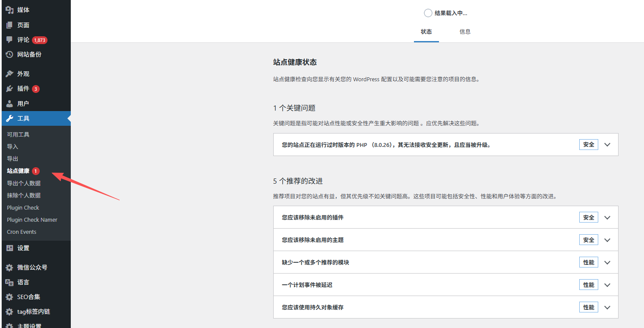The width and height of the screenshot is (644, 328).
Task: Open 用户 (Users) via the person icon
Action: [x=9, y=103]
